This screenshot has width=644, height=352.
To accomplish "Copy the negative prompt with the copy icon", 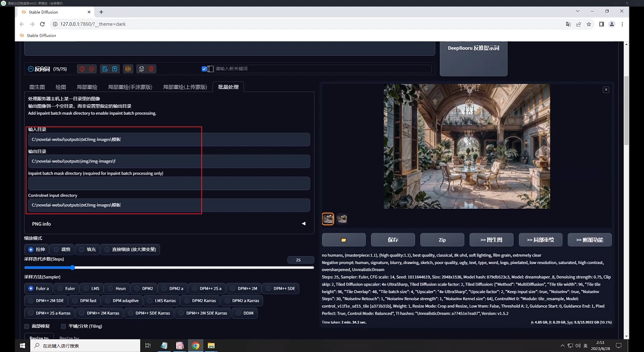I will point(141,69).
